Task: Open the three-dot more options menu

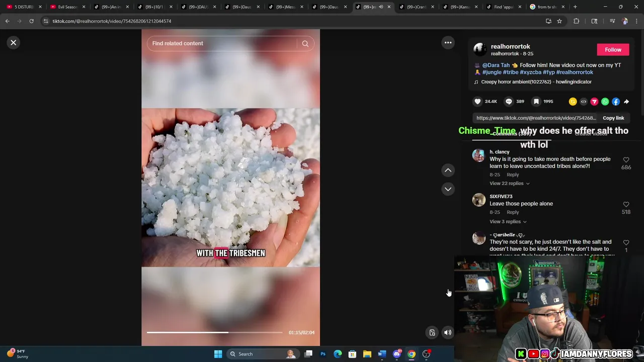Action: (x=448, y=43)
